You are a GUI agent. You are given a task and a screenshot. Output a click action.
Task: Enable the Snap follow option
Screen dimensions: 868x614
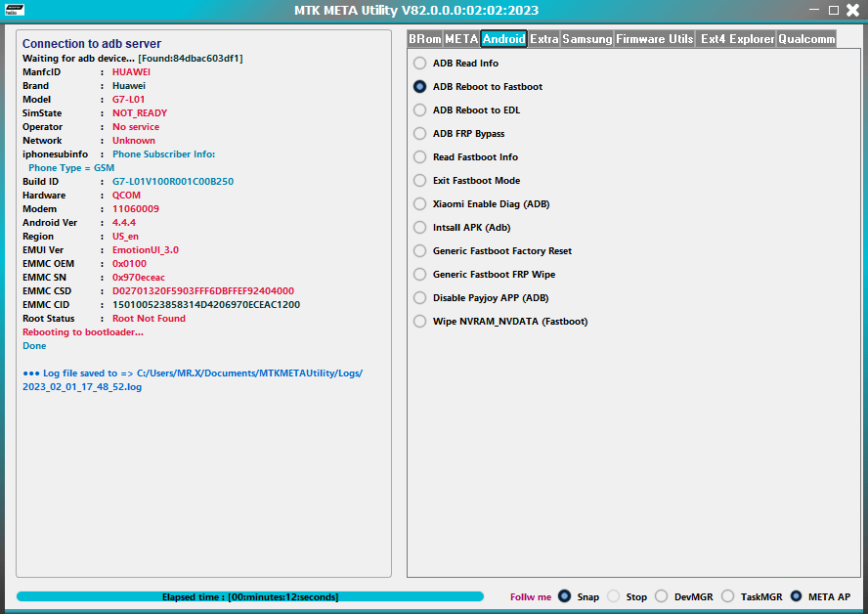pos(567,595)
